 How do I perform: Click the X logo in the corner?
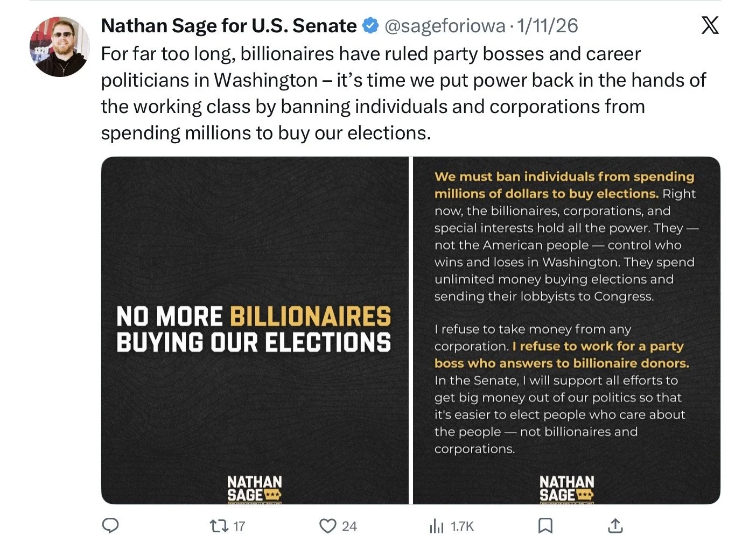pos(710,25)
